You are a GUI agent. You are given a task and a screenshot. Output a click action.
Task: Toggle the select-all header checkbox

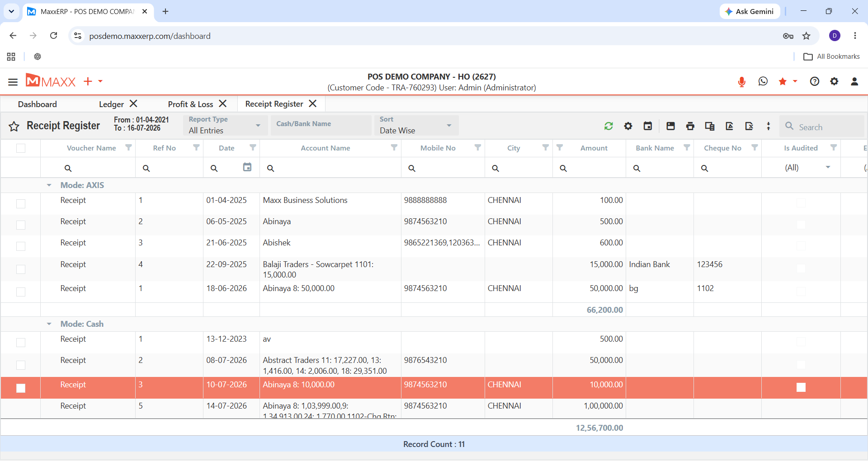pos(21,148)
